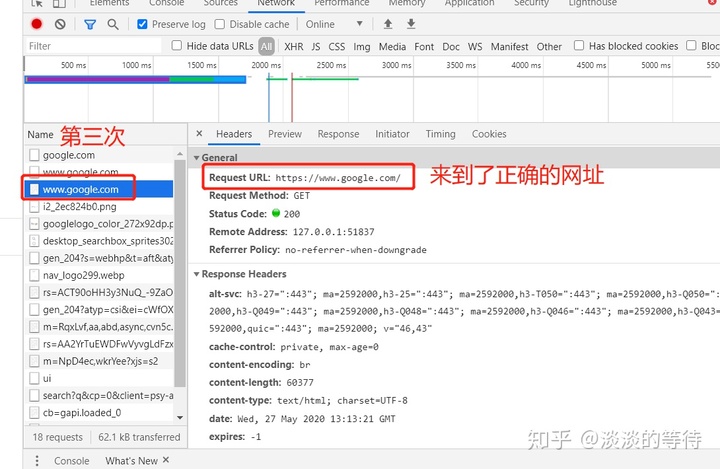Click the request list scrollbar thumb
The width and height of the screenshot is (720, 469).
click(x=180, y=273)
